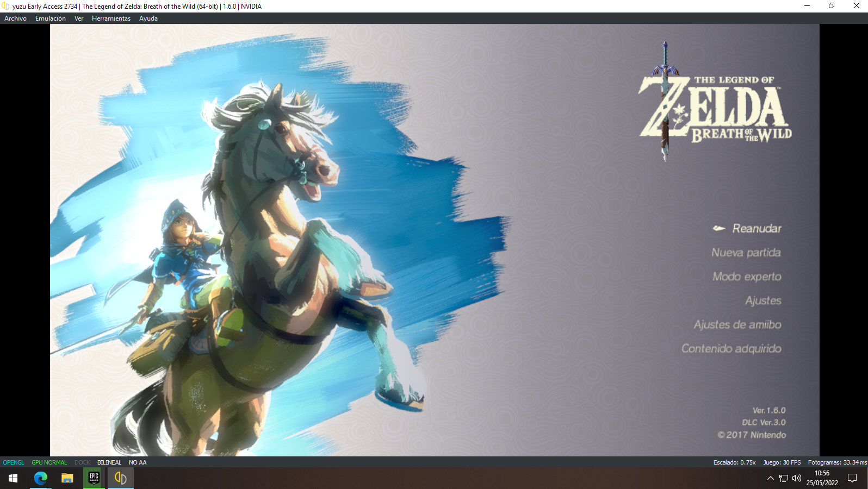Switch the BILINEAL scaling filter
The width and height of the screenshot is (868, 489).
pos(109,462)
